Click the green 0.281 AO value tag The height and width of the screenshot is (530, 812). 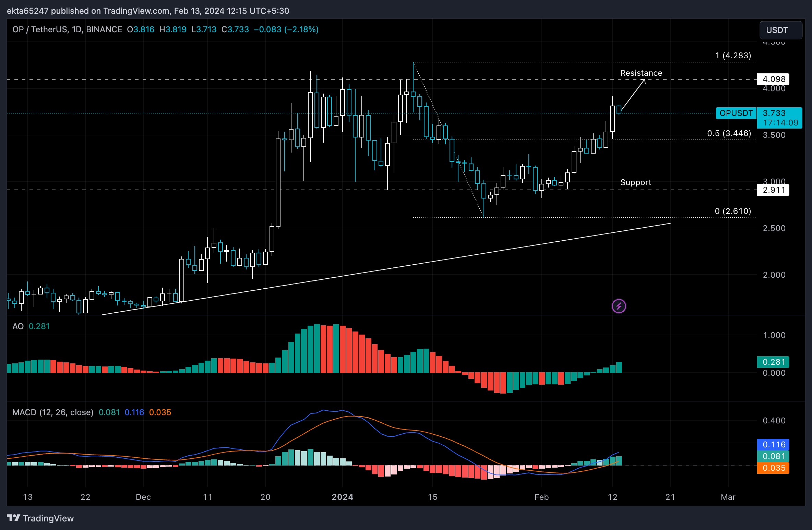coord(773,362)
